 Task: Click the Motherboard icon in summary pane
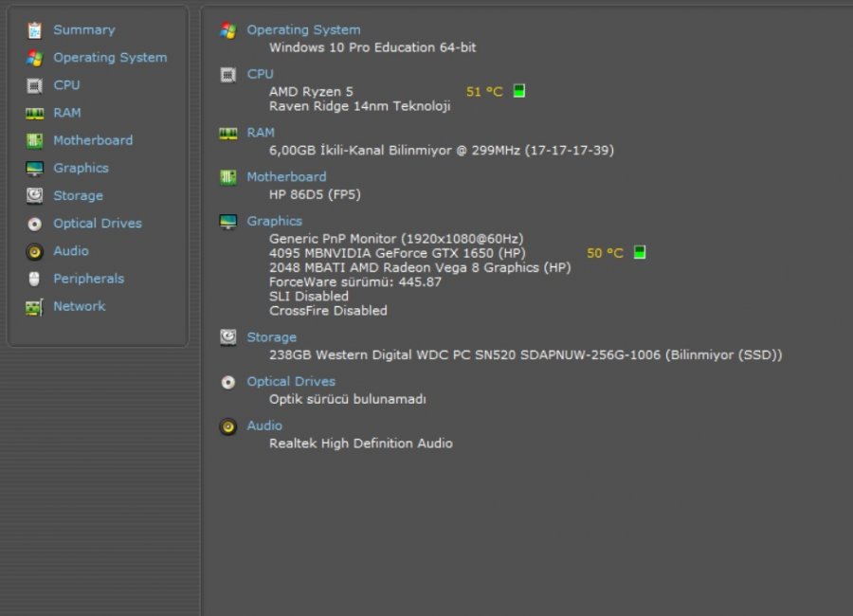point(227,177)
